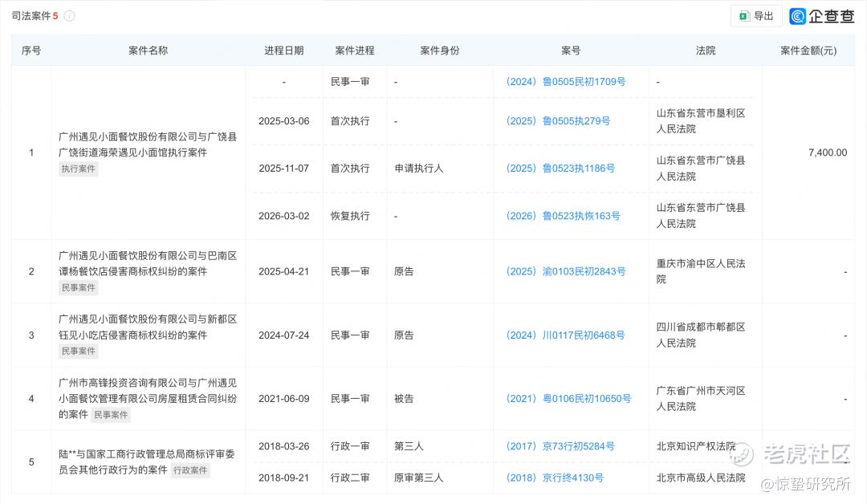
Task: Click the 进程日期 column header
Action: click(x=283, y=51)
